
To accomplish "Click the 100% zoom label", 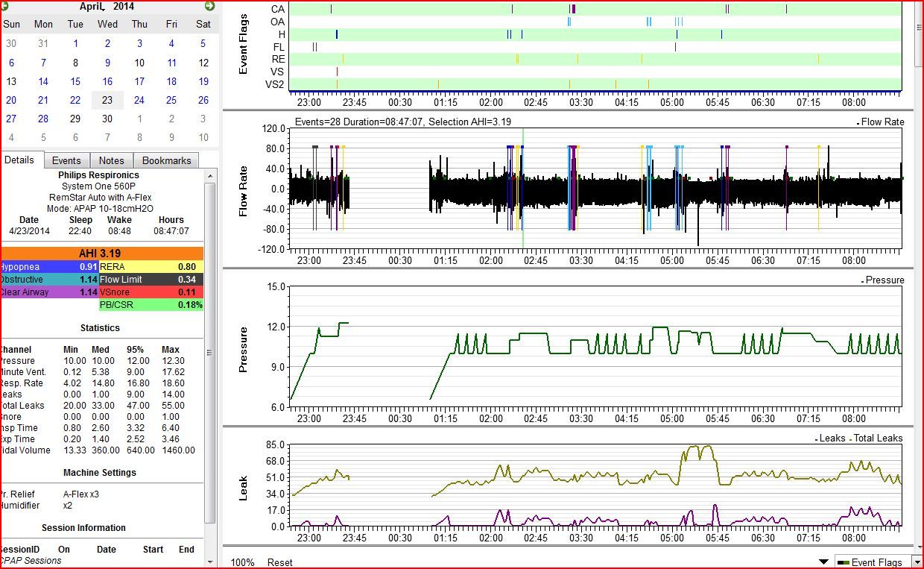I will 242,562.
